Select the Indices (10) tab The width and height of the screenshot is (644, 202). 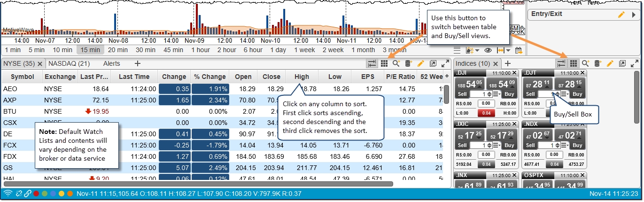point(473,63)
